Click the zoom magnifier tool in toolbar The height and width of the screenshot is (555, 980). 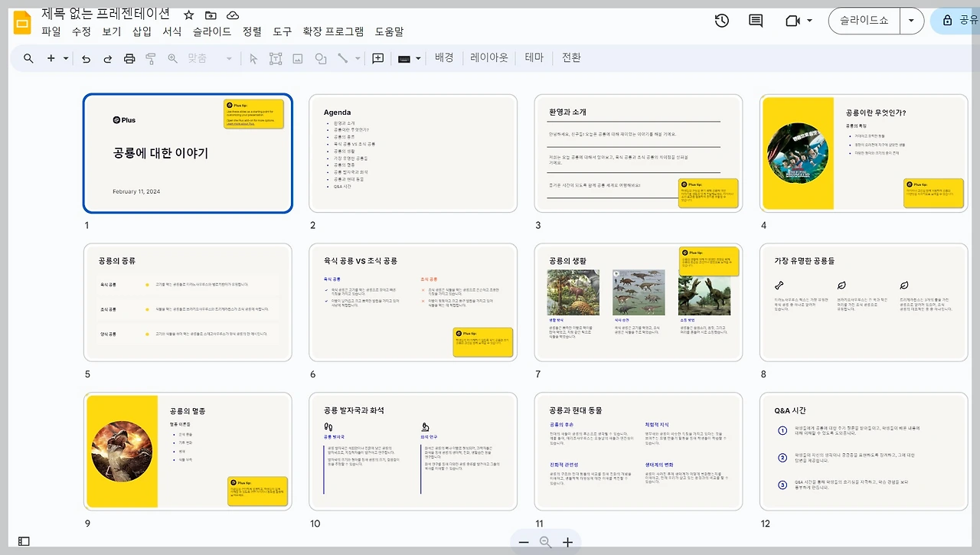click(x=172, y=58)
